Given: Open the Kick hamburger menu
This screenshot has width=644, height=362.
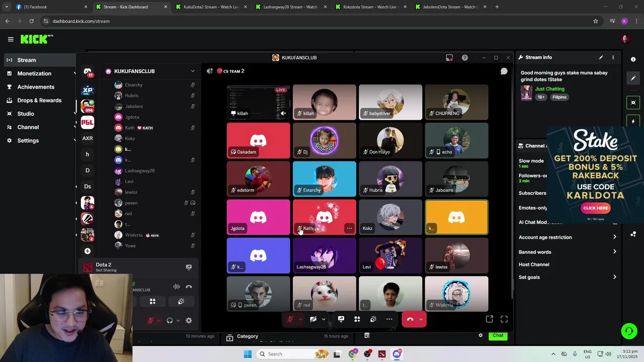Looking at the screenshot, I should tap(11, 39).
